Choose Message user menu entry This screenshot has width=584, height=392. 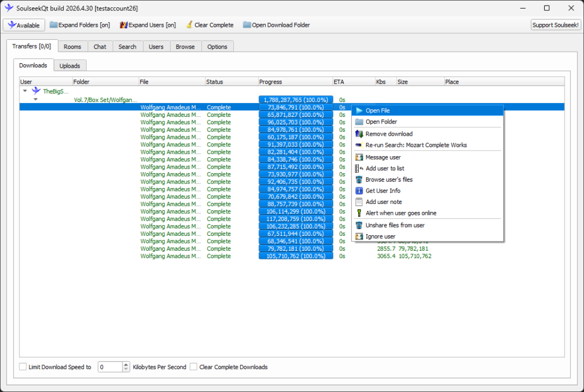coord(428,157)
